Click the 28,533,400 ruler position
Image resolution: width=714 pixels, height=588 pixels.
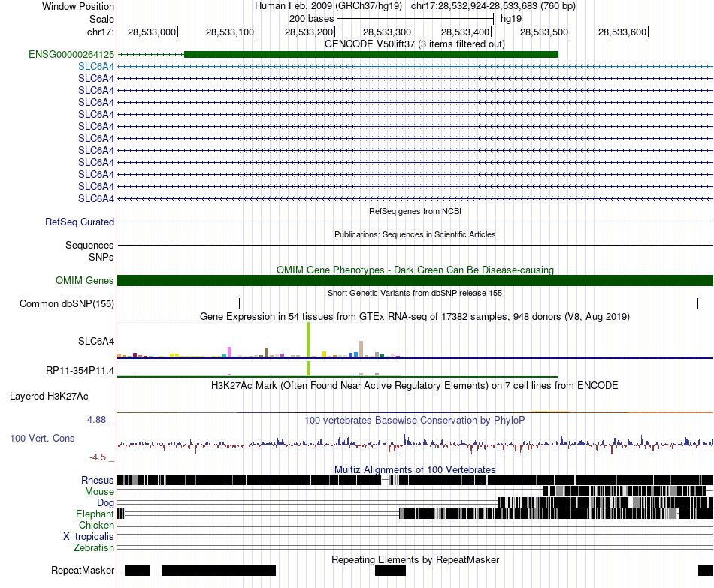[465, 32]
